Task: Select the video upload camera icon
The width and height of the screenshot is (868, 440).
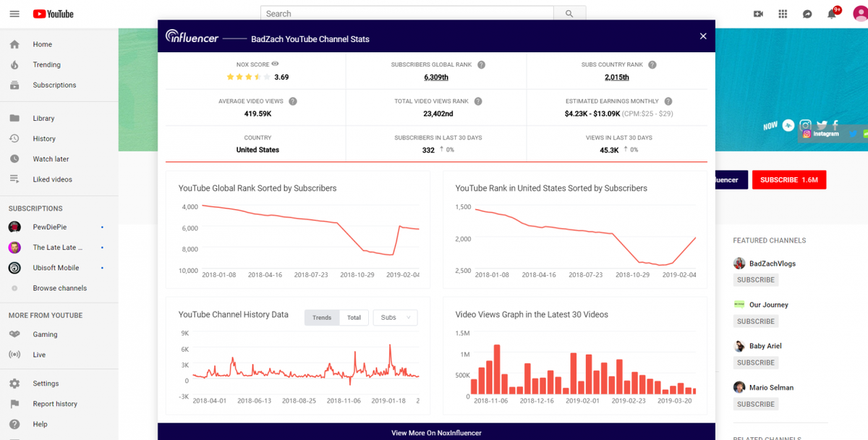Action: click(x=759, y=13)
